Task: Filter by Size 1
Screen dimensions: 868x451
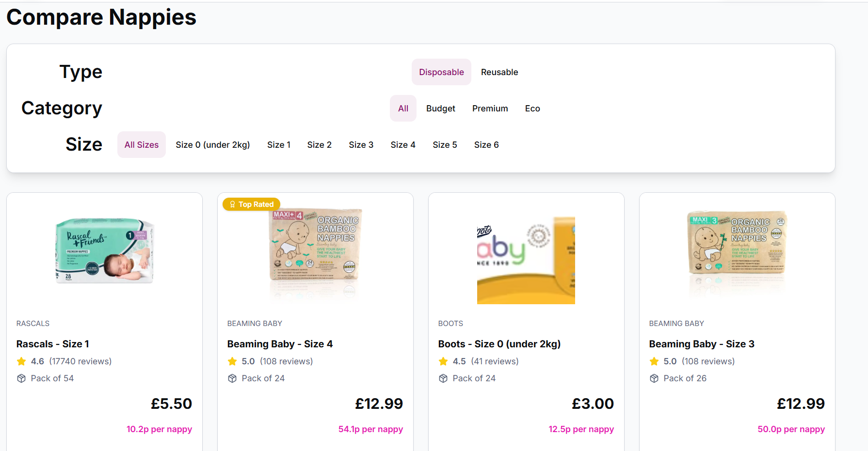Action: tap(279, 145)
